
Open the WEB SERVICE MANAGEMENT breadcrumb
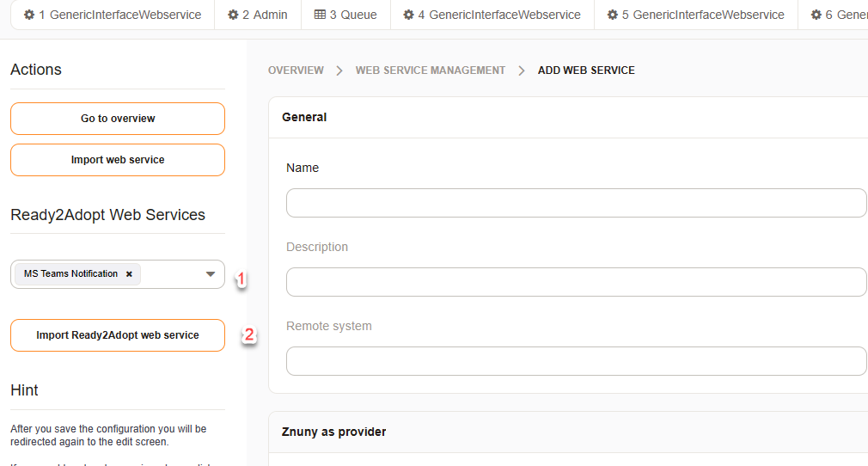pos(431,71)
